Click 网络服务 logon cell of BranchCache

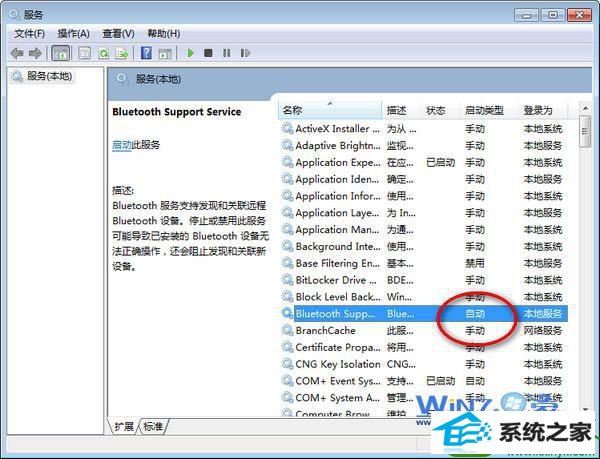tap(543, 330)
